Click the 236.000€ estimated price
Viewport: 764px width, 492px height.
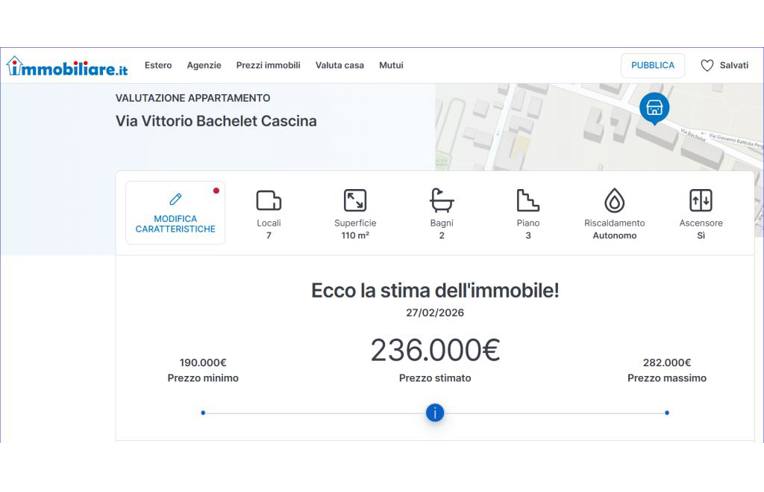coord(435,350)
